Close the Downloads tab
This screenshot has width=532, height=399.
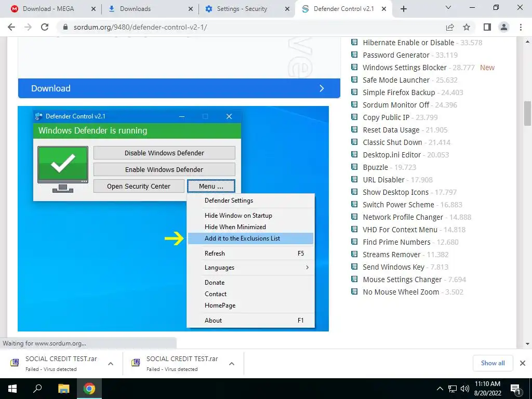point(191,9)
